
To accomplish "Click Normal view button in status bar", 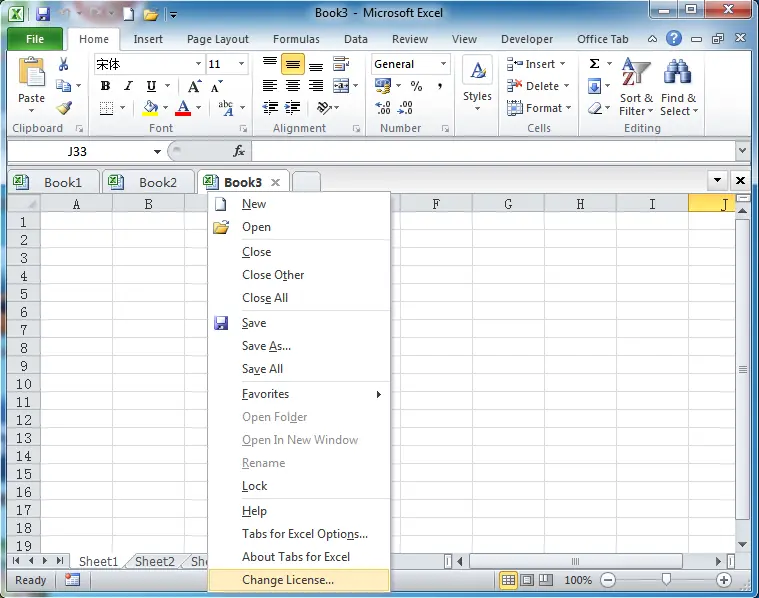I will (x=508, y=580).
